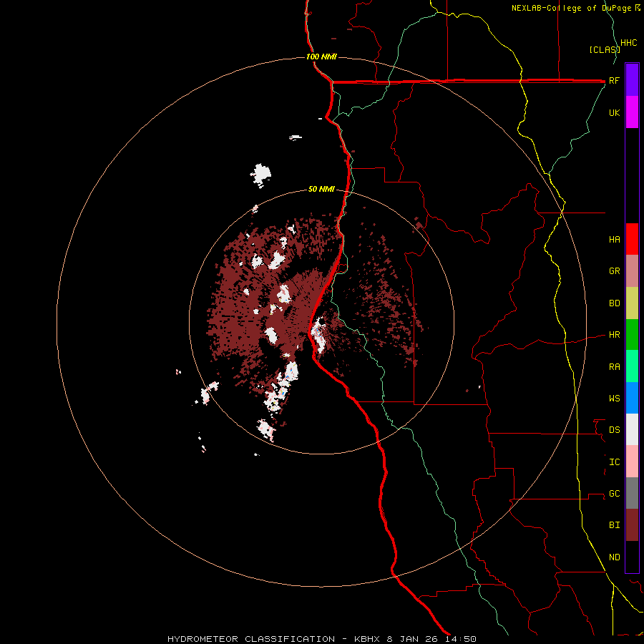This screenshot has height=644, width=644.
Task: Click the 100 NMI range ring label
Action: pyautogui.click(x=321, y=57)
